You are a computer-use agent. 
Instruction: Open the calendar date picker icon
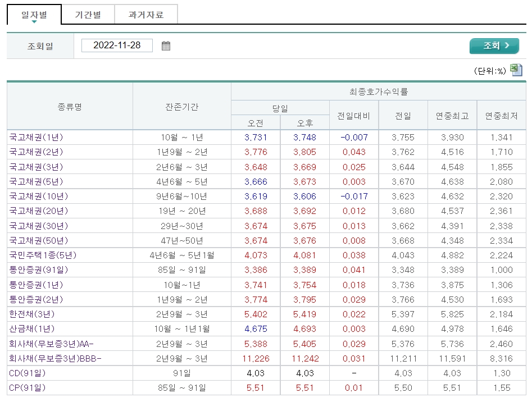[x=166, y=45]
